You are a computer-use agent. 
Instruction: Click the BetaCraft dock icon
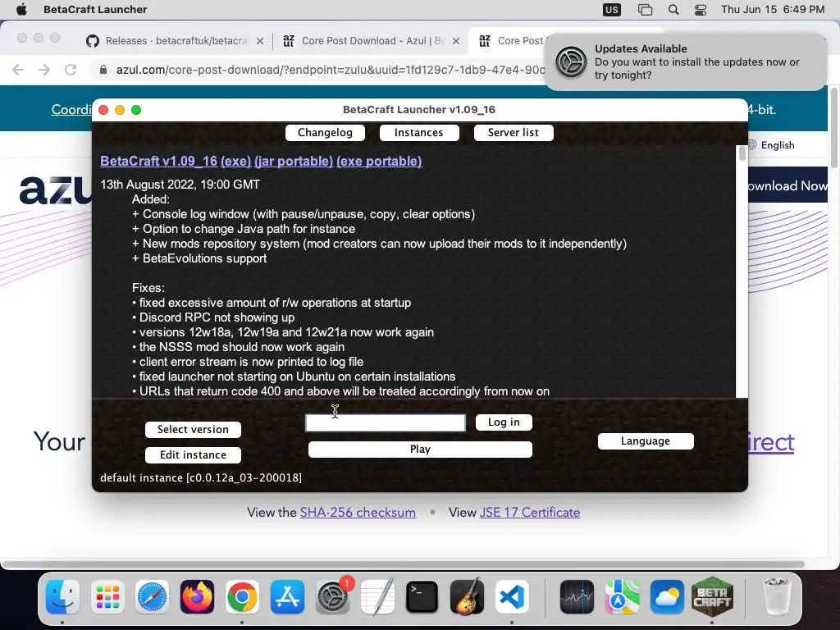[712, 596]
